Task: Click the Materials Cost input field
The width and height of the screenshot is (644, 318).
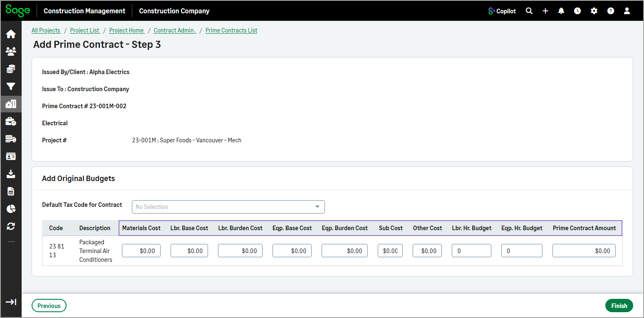Action: tap(141, 251)
